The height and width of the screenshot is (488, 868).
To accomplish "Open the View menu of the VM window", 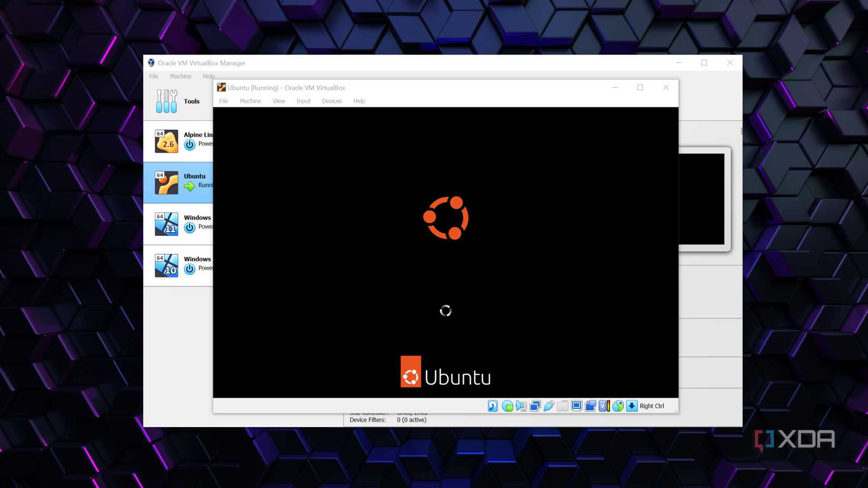I will [x=278, y=101].
